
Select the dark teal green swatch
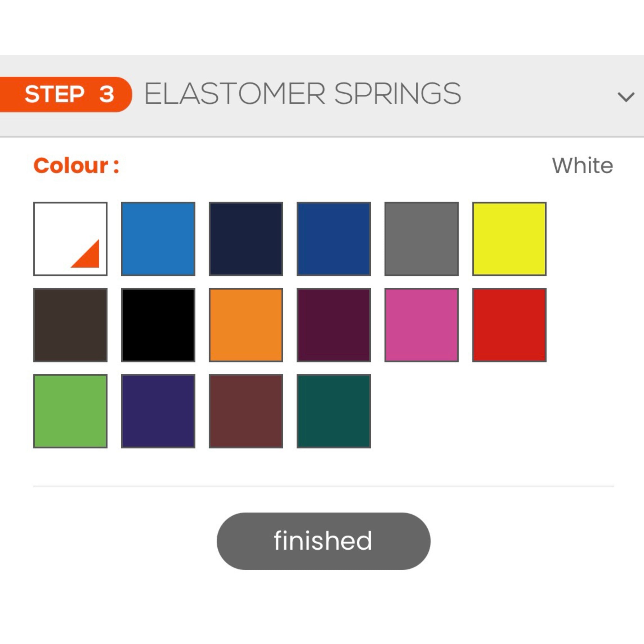(x=334, y=411)
